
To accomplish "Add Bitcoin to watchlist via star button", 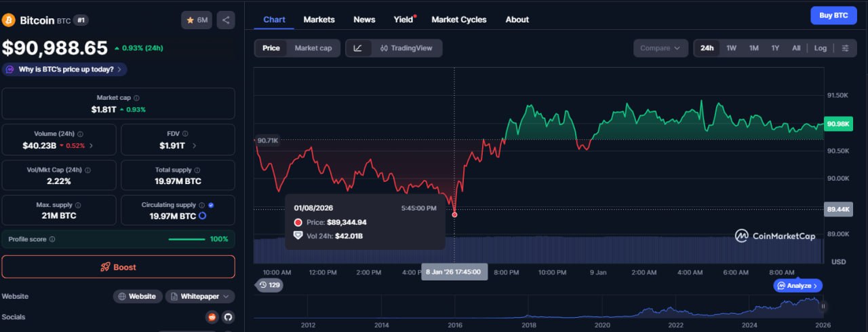I will pos(197,20).
